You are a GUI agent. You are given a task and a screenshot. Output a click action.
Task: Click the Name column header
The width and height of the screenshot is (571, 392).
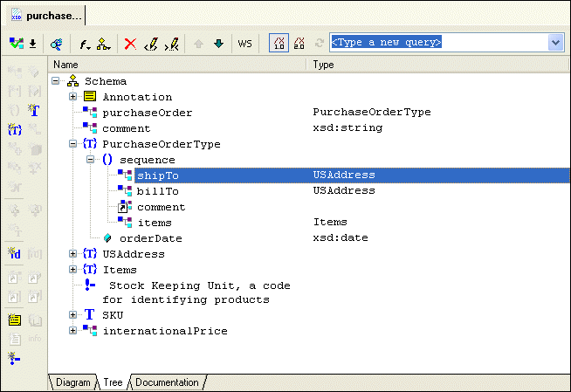pos(175,65)
